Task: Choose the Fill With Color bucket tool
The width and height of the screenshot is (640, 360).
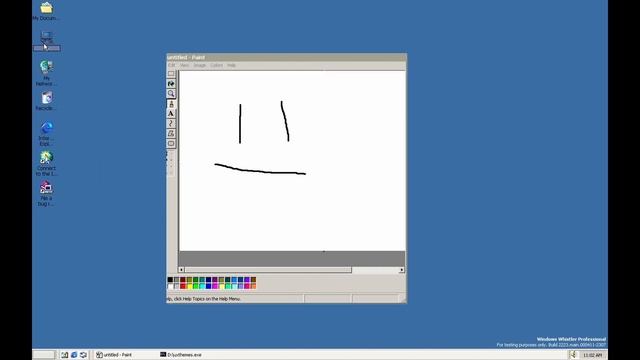Action: [171, 84]
